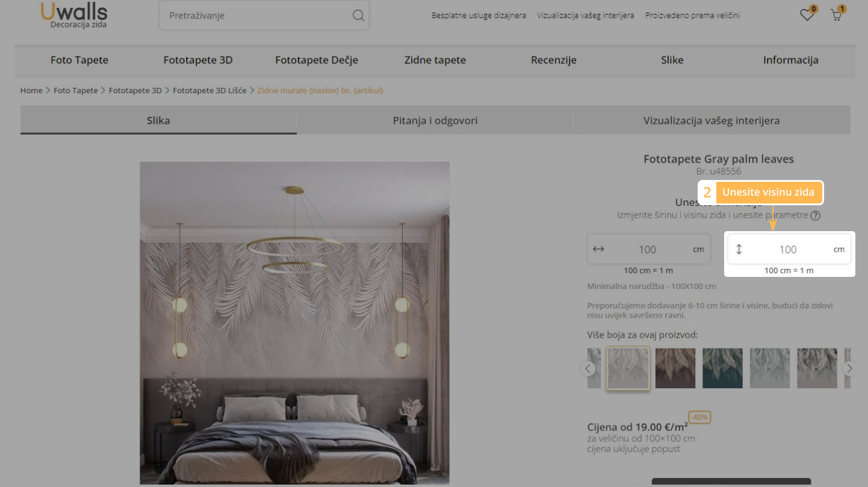Click the width arrow icon
Screen dimensions: 868x487
pos(598,249)
